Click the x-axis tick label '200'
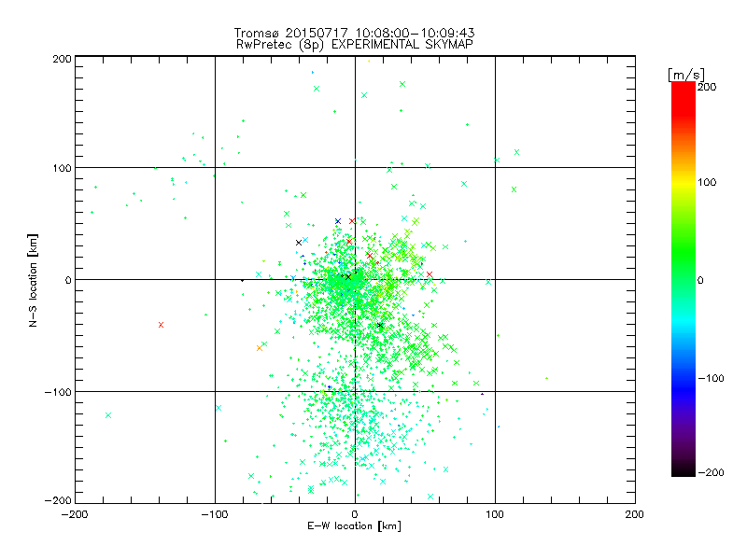Image resolution: width=747 pixels, height=560 pixels. [x=635, y=514]
